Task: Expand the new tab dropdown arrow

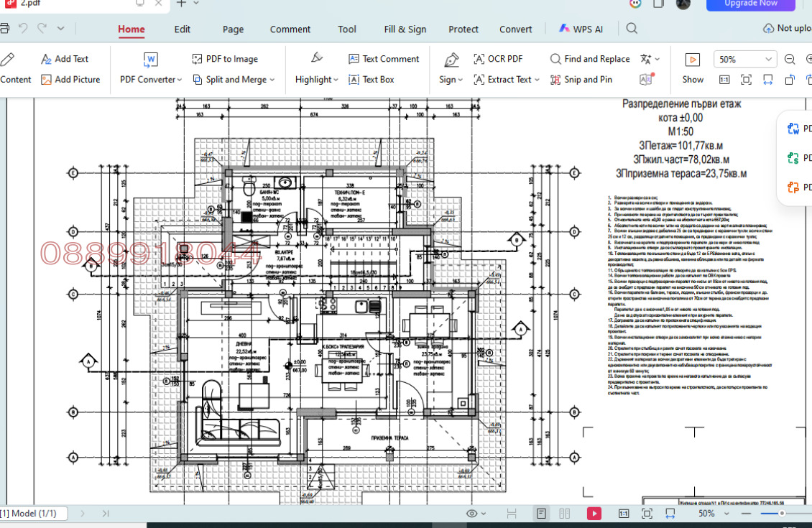Action: 196,3
